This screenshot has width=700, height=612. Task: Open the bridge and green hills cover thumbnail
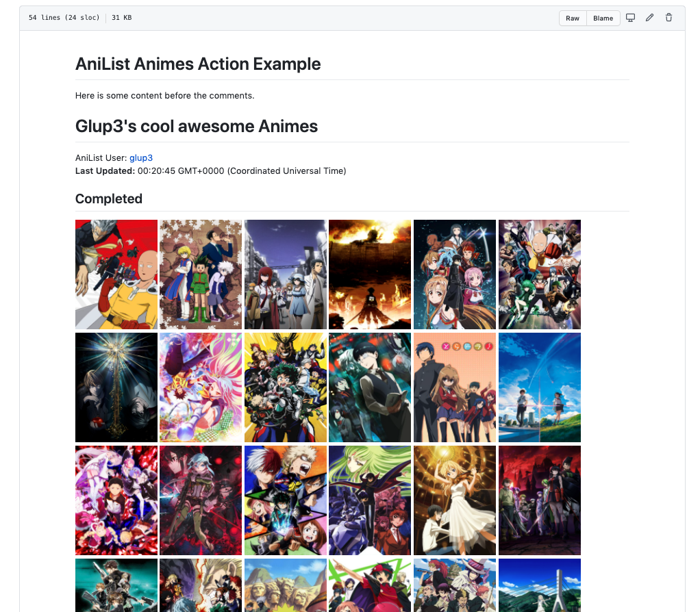tap(540, 585)
